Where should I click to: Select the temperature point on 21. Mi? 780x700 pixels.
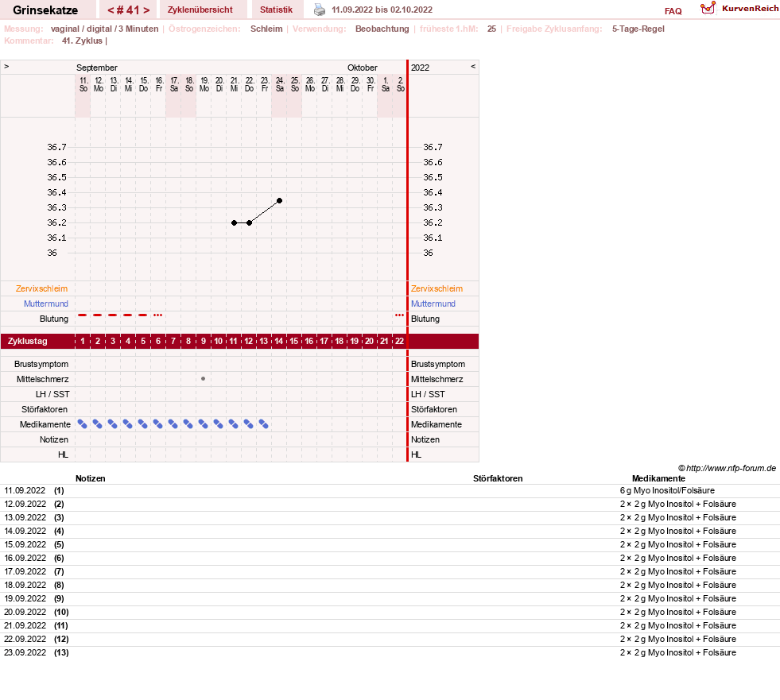click(x=234, y=222)
